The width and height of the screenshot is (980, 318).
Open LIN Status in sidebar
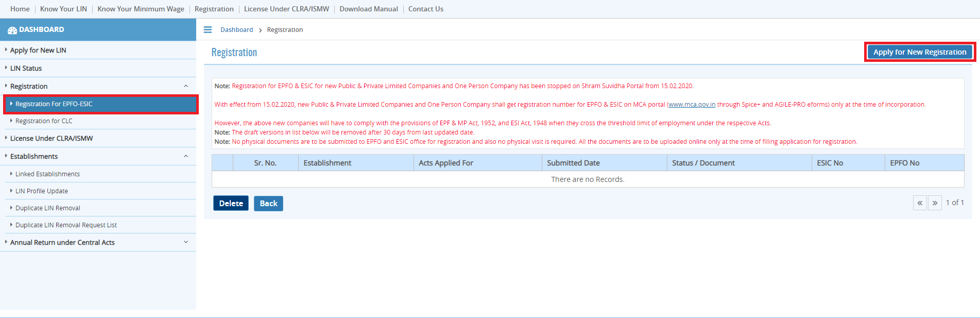26,69
